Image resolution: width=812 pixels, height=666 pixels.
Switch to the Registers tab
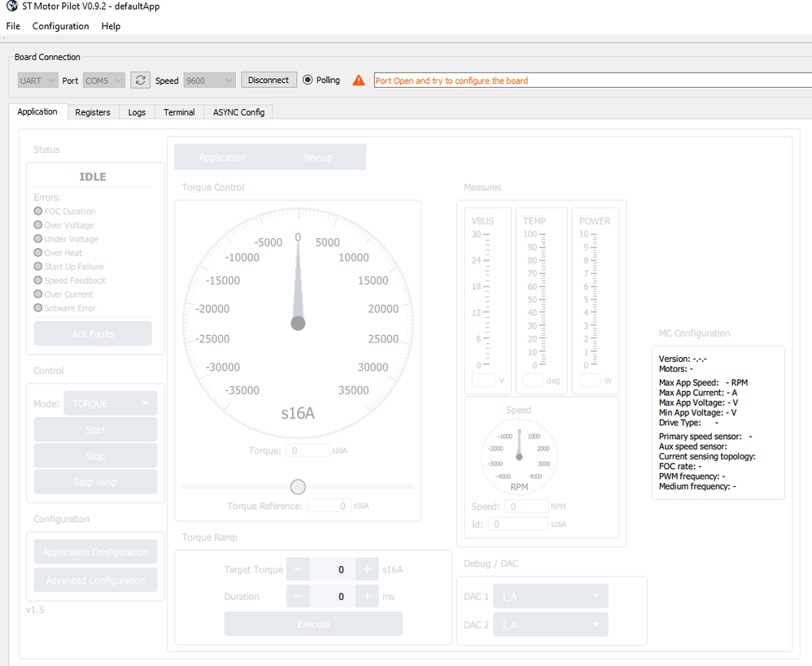(93, 112)
